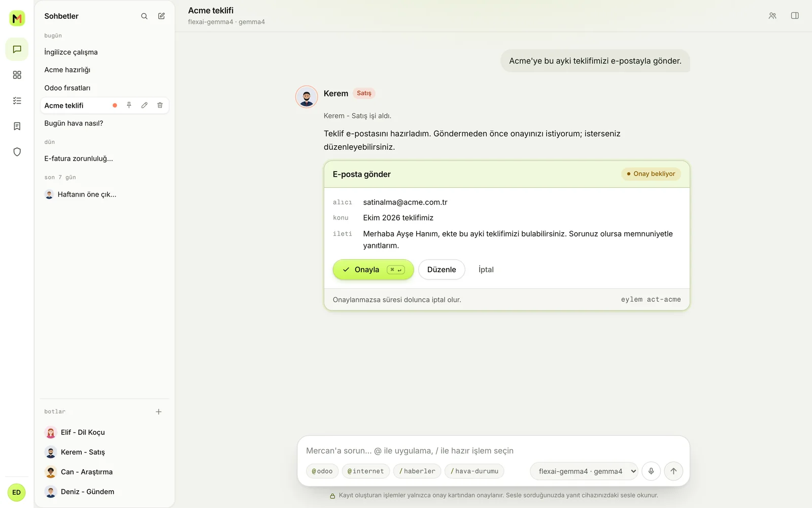
Task: Open the Haftanın öne çık... chat
Action: 104,194
